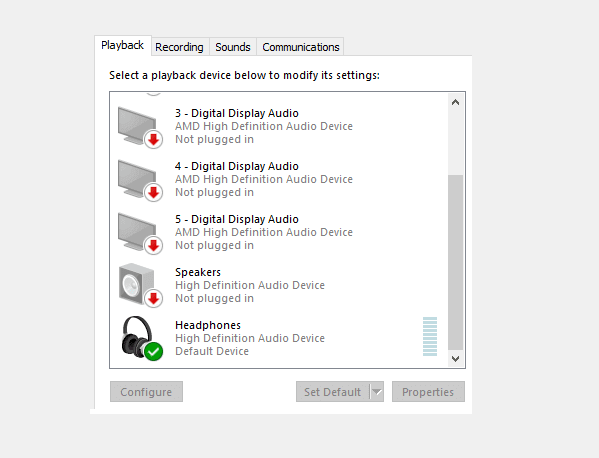Open the Sounds tab

233,47
